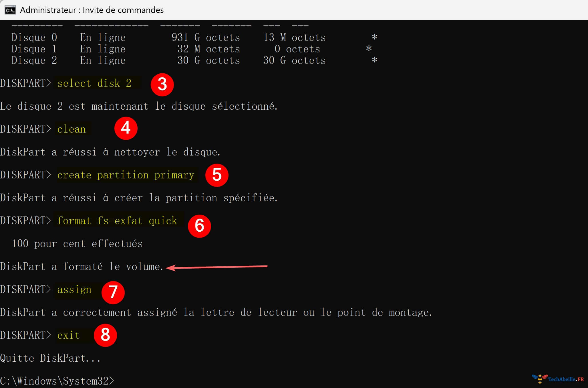Image resolution: width=588 pixels, height=388 pixels.
Task: Click the TechAbeille bee logo
Action: tap(541, 379)
